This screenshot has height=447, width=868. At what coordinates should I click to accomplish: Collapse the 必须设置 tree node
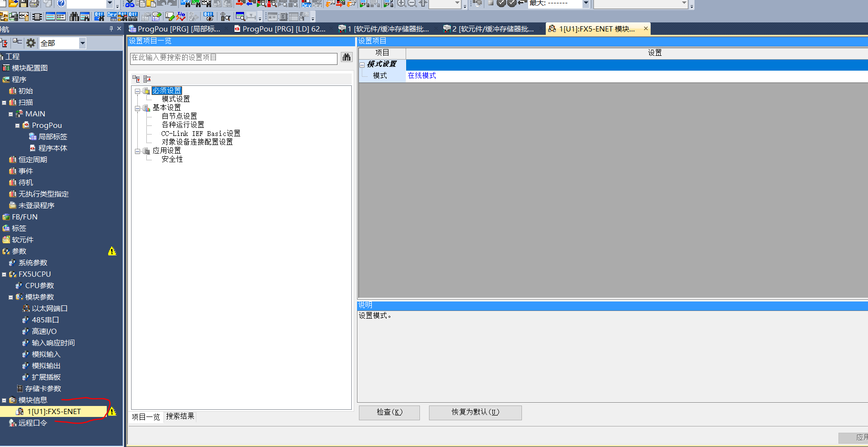click(x=138, y=91)
